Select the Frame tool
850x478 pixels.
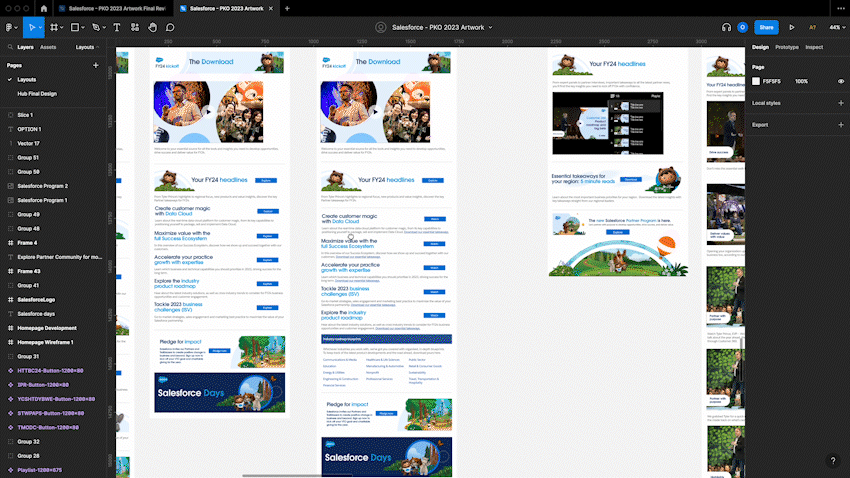[x=54, y=27]
